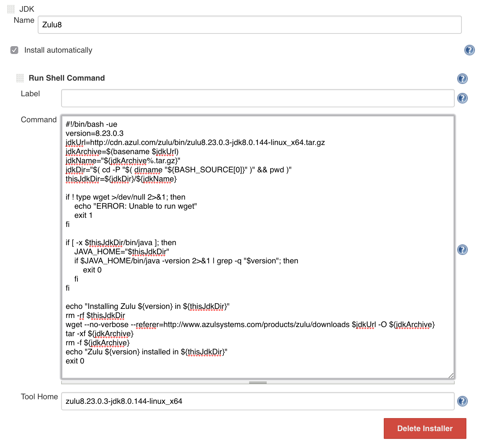Screen dimensions: 482x448
Task: Click the drag handle next to JDK
Action: point(11,9)
